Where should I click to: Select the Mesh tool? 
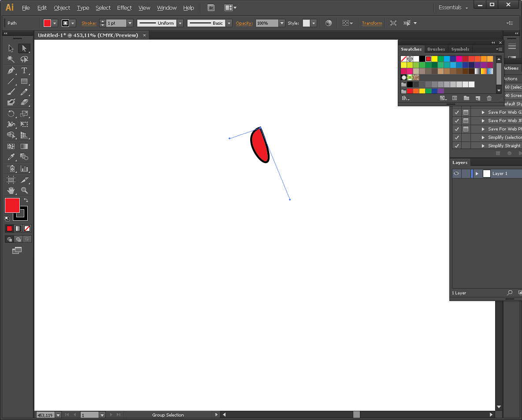[11, 147]
